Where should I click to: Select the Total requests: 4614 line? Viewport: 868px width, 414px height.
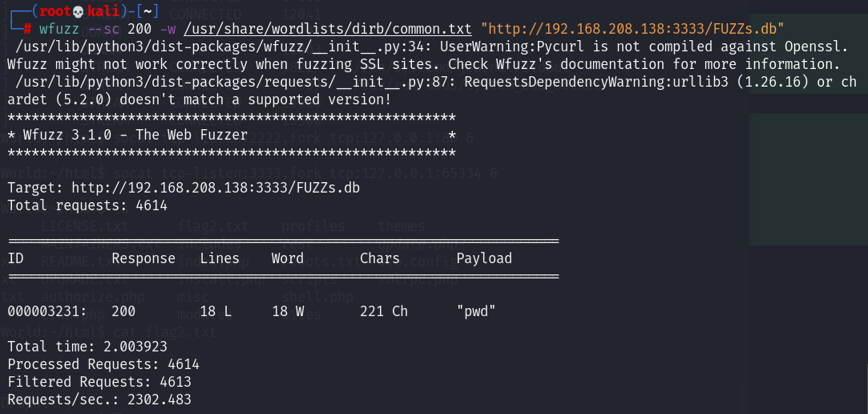click(87, 205)
